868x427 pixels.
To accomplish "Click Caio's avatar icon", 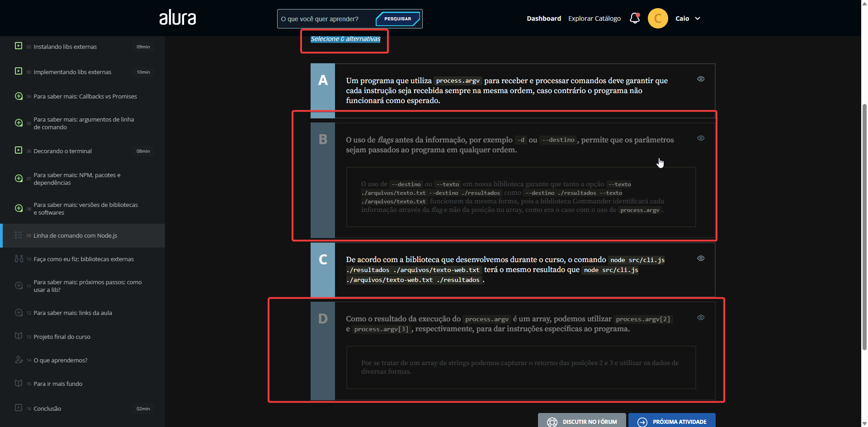I will click(x=658, y=18).
